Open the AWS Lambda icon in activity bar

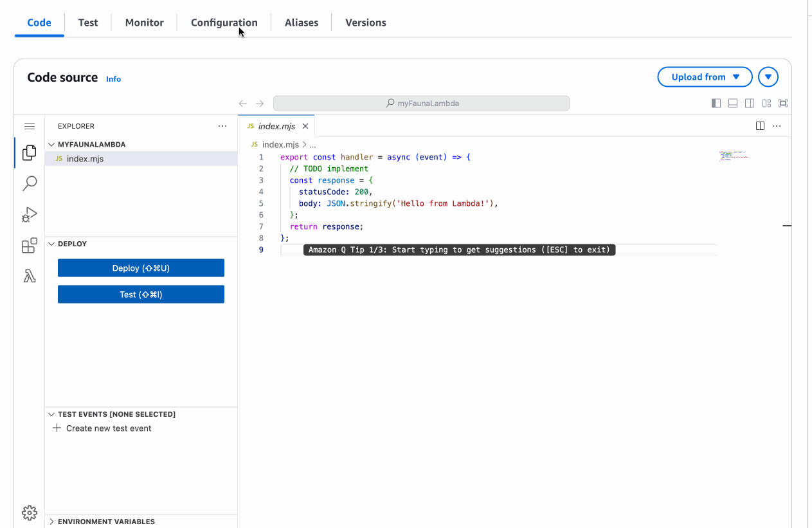click(30, 276)
